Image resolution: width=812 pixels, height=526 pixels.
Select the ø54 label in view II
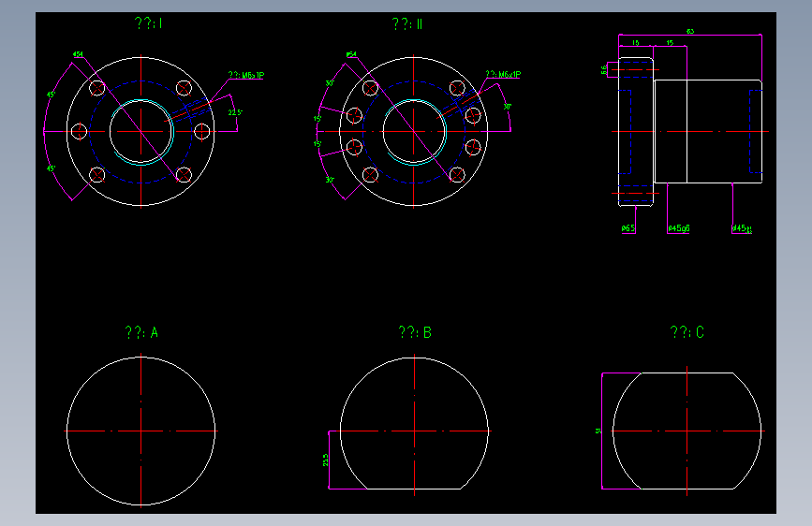(351, 54)
